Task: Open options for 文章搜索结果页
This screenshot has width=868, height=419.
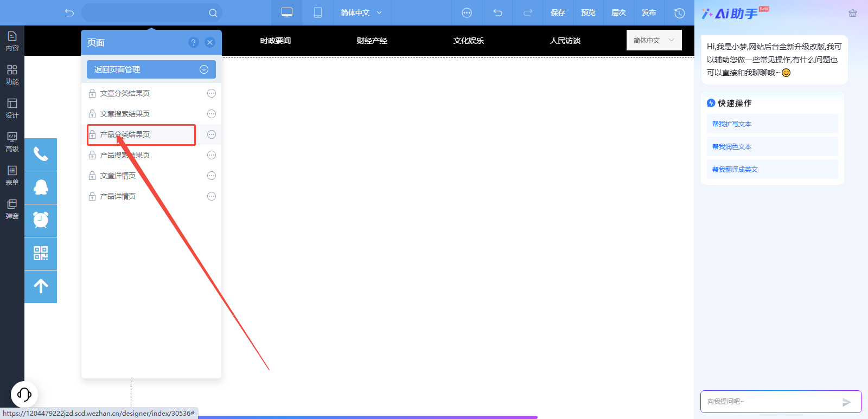Action: 212,114
